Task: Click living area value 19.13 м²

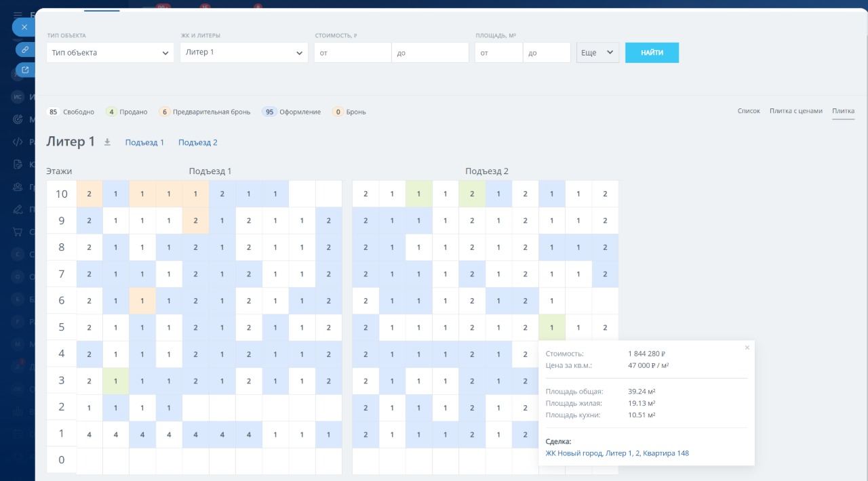Action: coord(642,403)
